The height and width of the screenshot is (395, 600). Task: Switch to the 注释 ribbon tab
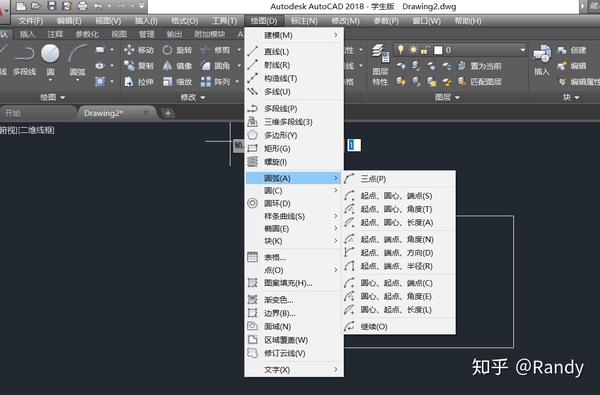tap(55, 34)
